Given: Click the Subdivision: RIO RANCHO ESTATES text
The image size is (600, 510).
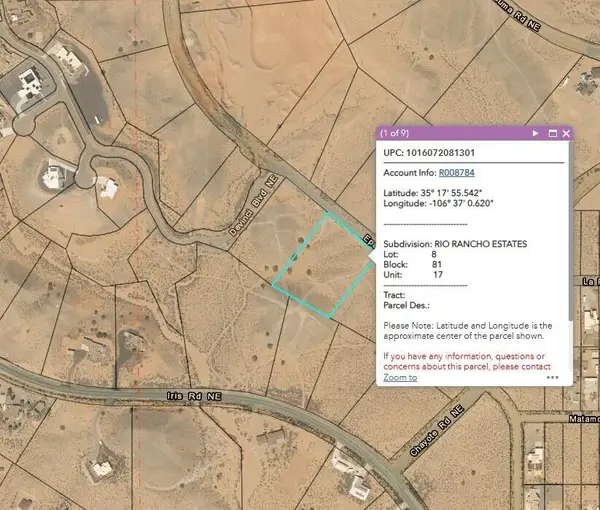Looking at the screenshot, I should pyautogui.click(x=455, y=244).
